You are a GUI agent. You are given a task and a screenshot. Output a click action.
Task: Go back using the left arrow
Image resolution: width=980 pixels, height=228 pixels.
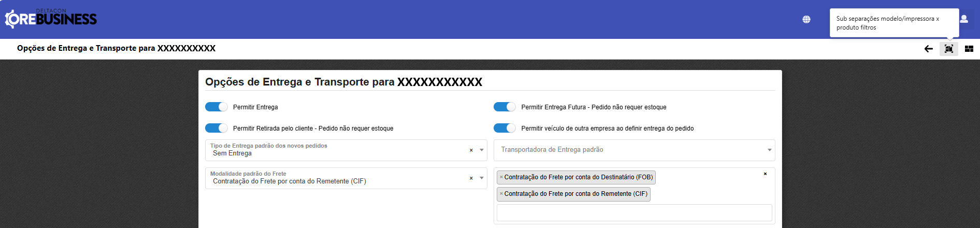pyautogui.click(x=928, y=49)
